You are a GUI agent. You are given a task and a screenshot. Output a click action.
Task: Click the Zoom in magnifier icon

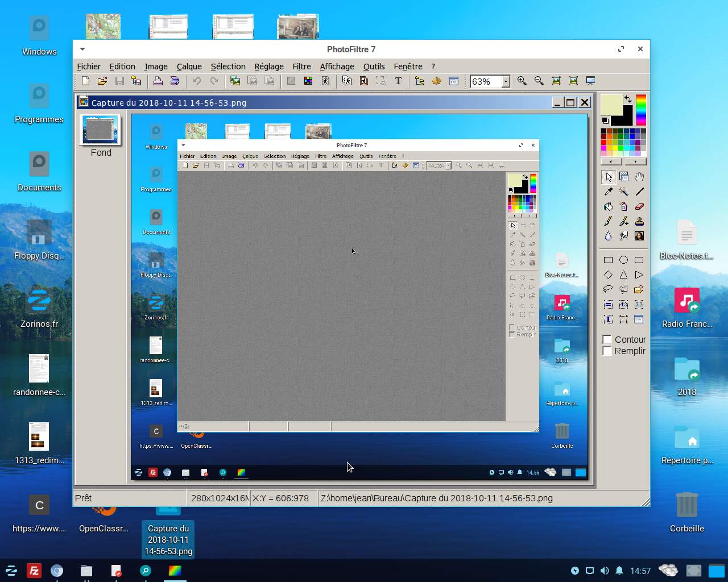tap(522, 81)
